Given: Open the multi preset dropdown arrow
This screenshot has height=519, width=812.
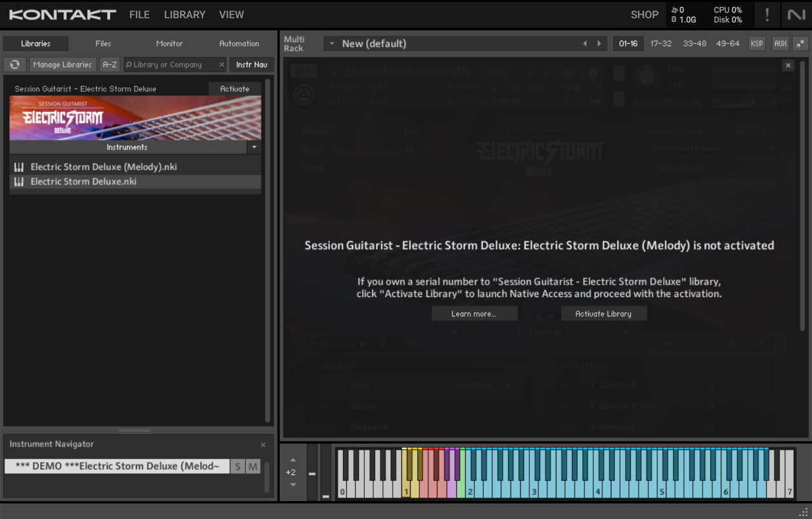Looking at the screenshot, I should coord(332,43).
